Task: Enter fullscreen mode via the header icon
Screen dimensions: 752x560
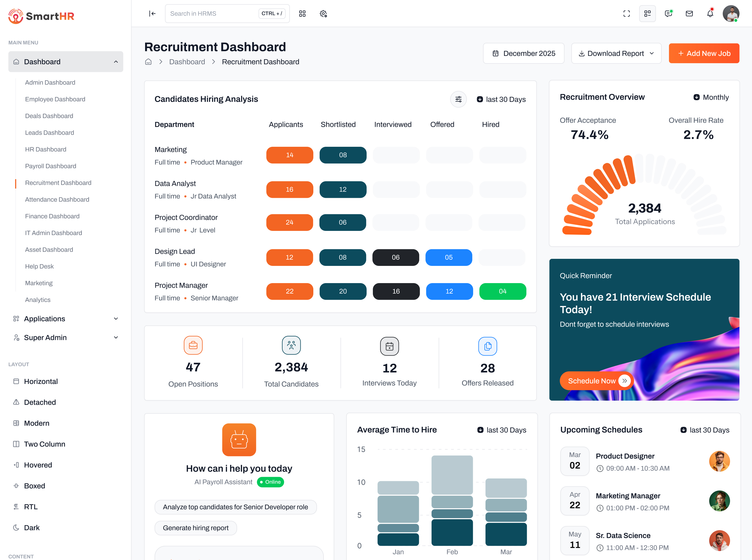Action: coord(627,14)
